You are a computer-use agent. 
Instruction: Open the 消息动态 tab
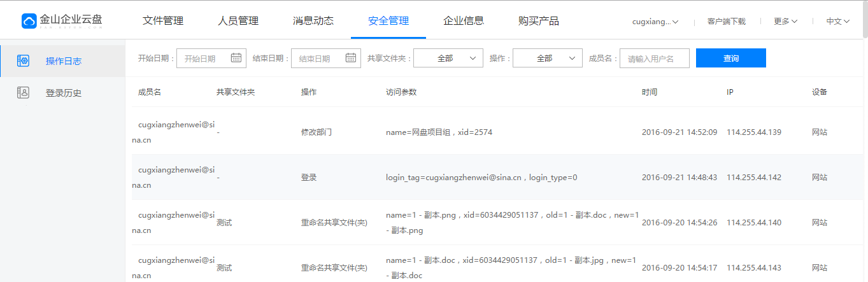coord(313,21)
